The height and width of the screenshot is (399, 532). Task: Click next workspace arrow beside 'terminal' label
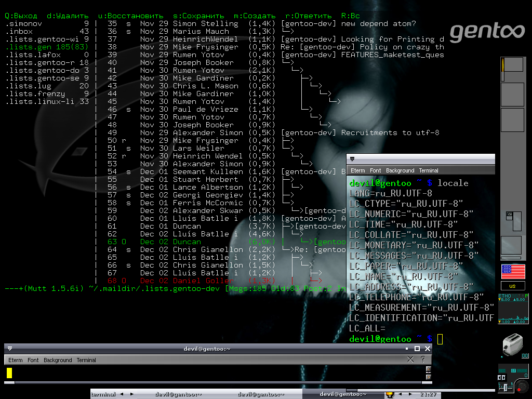(x=131, y=394)
